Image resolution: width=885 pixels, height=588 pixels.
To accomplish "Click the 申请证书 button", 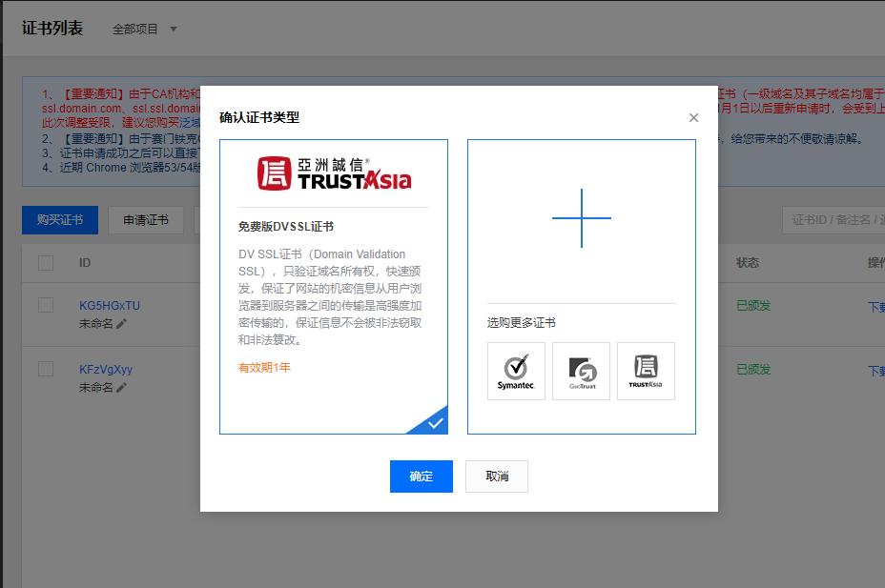I will (x=146, y=220).
